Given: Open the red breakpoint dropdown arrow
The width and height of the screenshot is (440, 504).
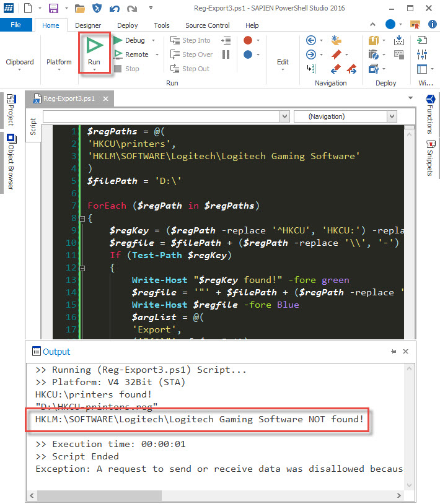Looking at the screenshot, I should [258, 40].
